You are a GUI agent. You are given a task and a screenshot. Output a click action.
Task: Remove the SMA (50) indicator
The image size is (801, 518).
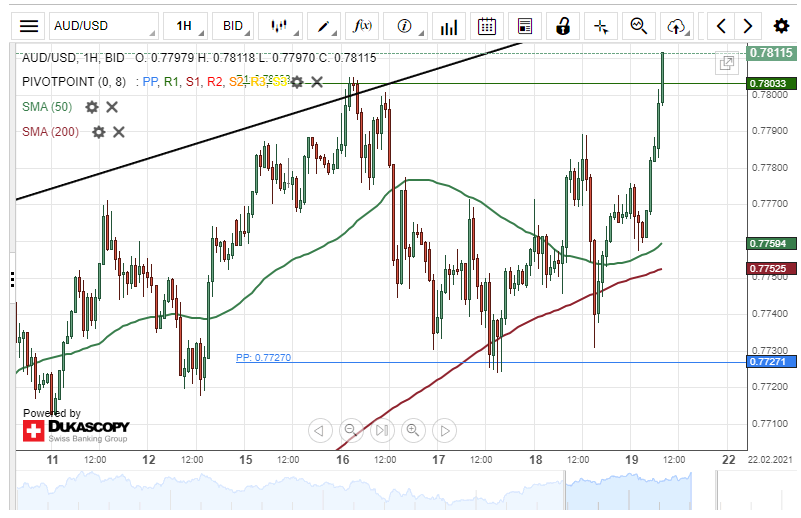pyautogui.click(x=112, y=107)
